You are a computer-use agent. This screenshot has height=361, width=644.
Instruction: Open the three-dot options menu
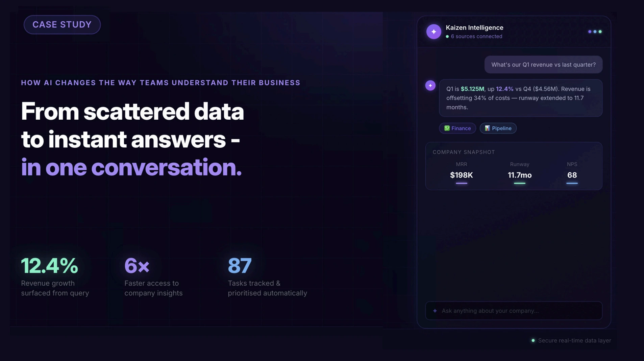pyautogui.click(x=595, y=32)
